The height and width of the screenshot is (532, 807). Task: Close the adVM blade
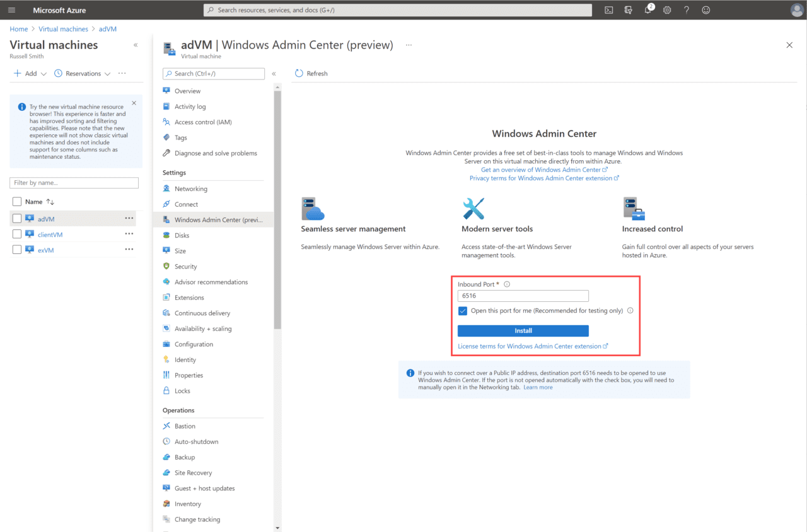[x=789, y=45]
